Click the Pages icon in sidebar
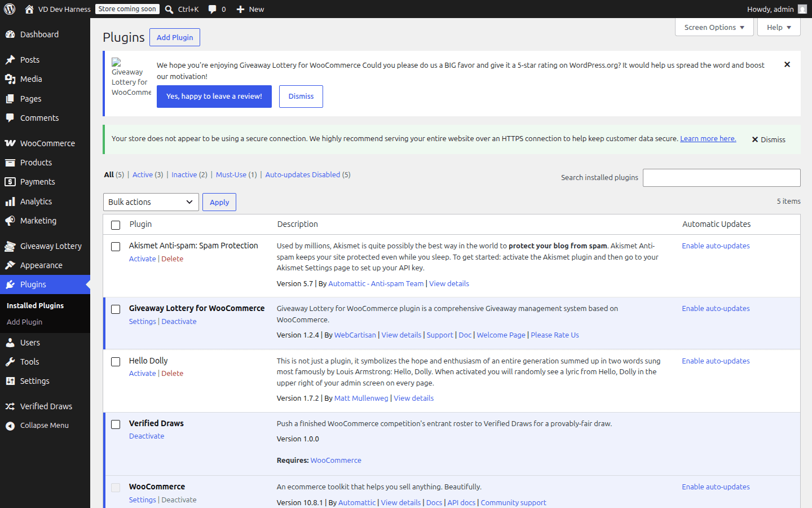The height and width of the screenshot is (508, 812). 10,99
